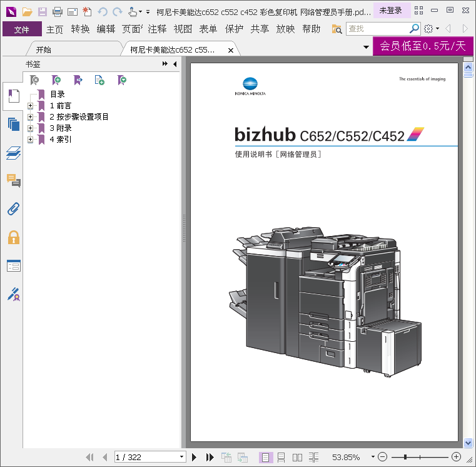
Task: Click the 未登录 login button
Action: [x=391, y=11]
